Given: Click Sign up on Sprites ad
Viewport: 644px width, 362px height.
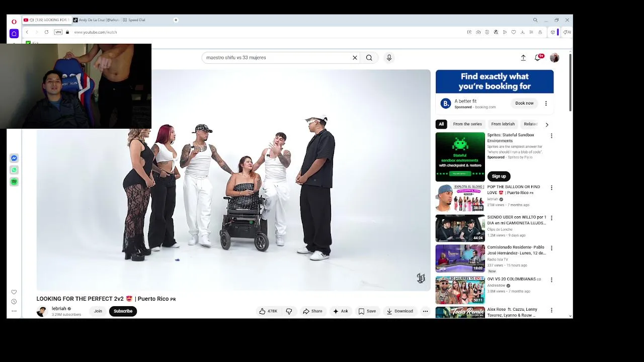Looking at the screenshot, I should 499,176.
